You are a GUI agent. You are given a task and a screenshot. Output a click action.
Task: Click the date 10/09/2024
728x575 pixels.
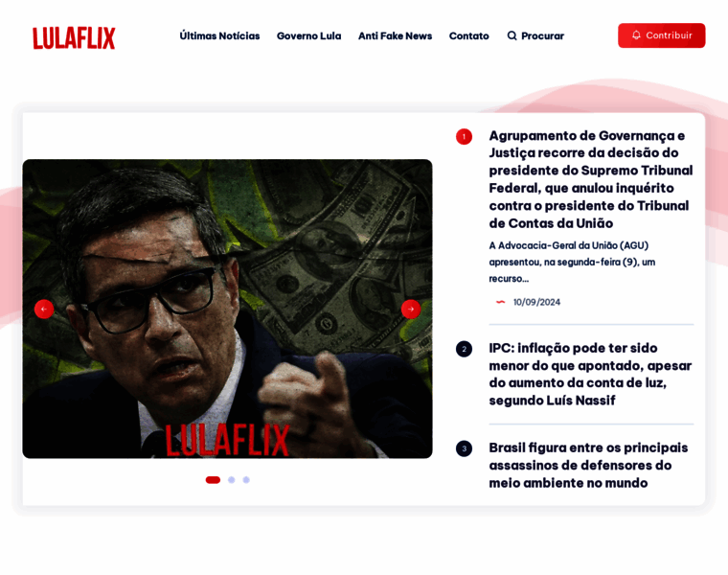(536, 303)
